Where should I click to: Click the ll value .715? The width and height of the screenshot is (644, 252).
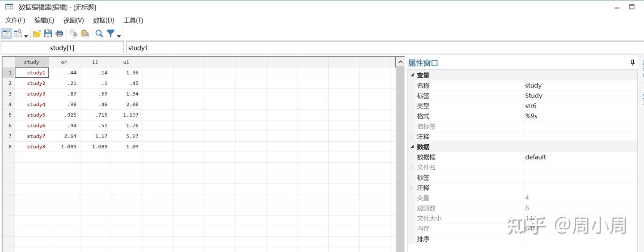click(x=95, y=115)
